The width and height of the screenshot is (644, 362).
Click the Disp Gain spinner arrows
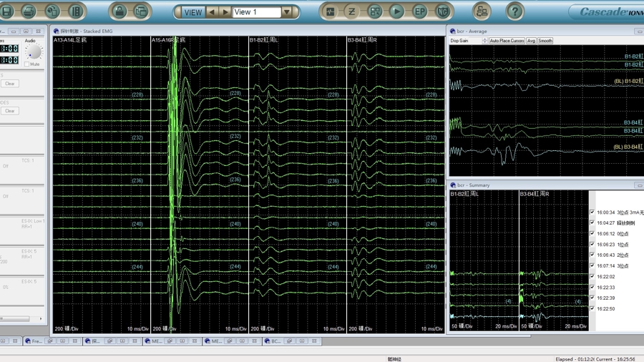pos(484,41)
